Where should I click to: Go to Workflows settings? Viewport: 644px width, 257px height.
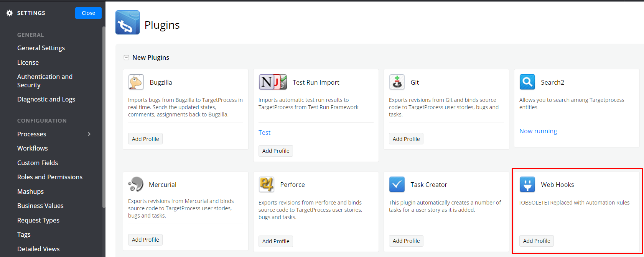33,148
